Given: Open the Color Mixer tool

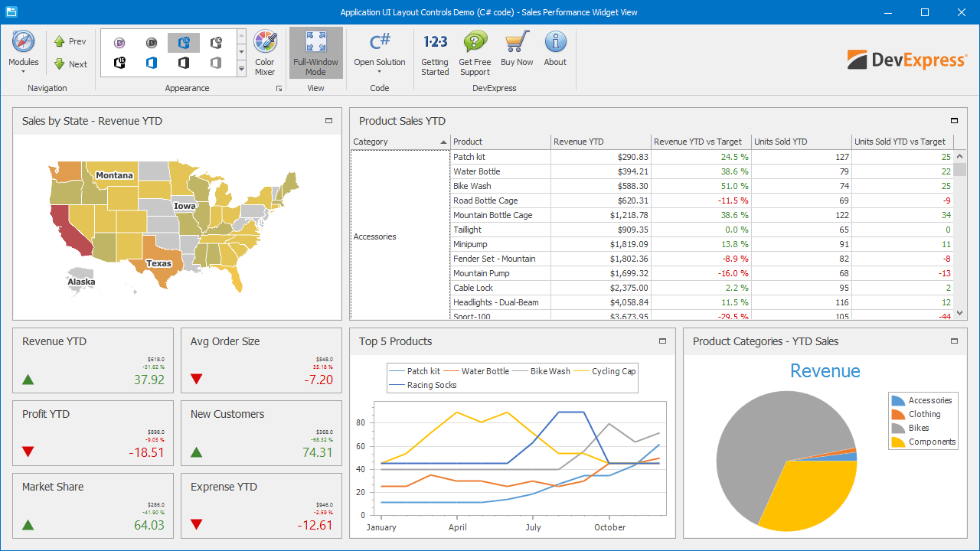Looking at the screenshot, I should (x=265, y=52).
